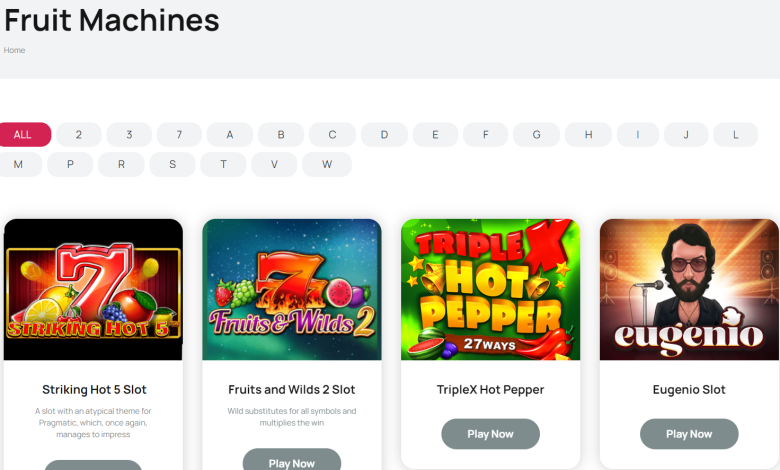Image resolution: width=780 pixels, height=470 pixels.
Task: Click the TripleX Hot Pepper title
Action: pyautogui.click(x=490, y=389)
